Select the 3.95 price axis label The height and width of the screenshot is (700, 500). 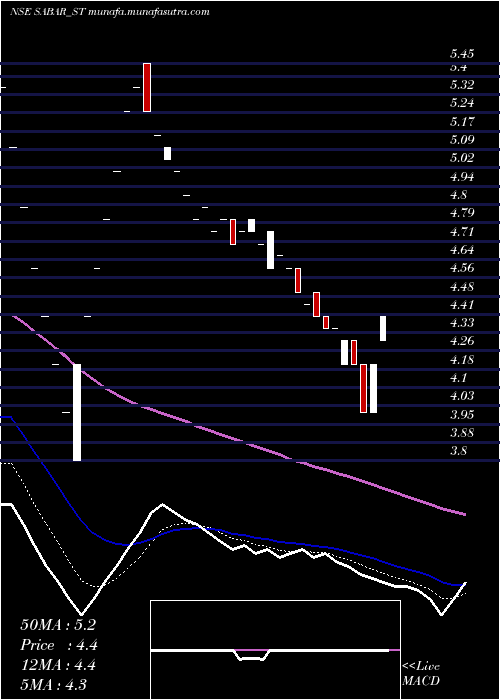[462, 414]
